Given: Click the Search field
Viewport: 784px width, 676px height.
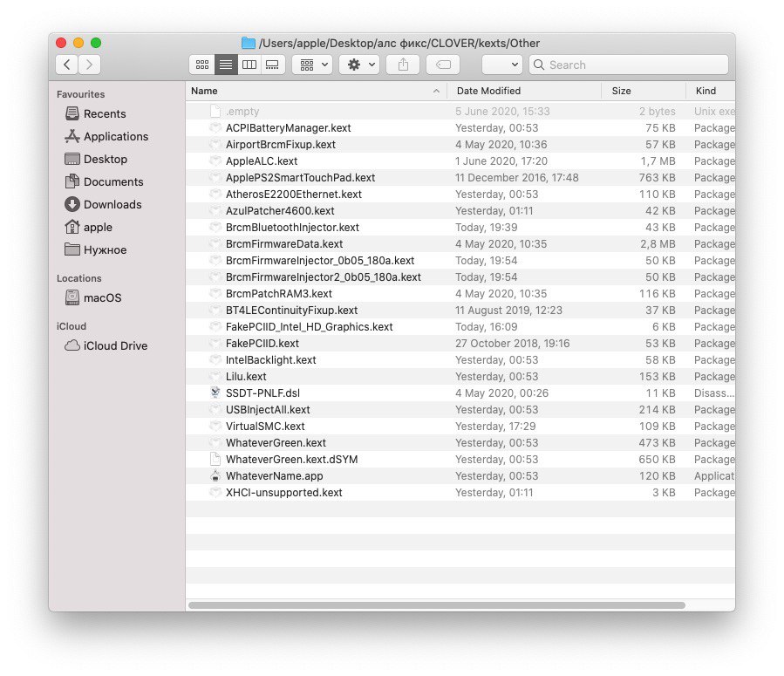Looking at the screenshot, I should click(x=629, y=65).
